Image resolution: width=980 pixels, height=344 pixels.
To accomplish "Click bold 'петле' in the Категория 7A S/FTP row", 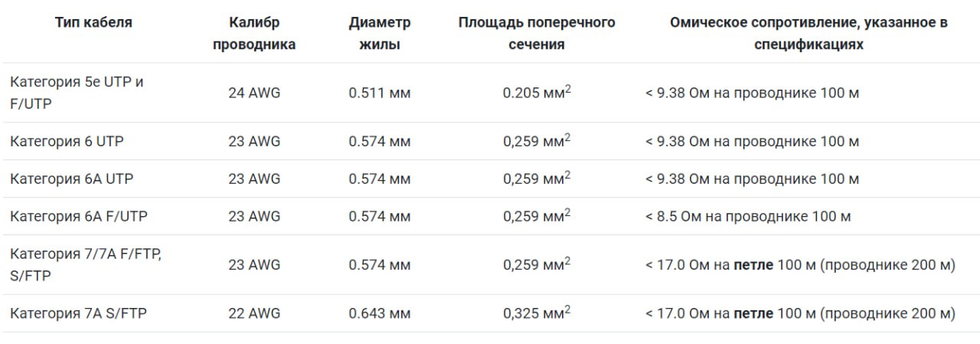I will click(x=753, y=313).
